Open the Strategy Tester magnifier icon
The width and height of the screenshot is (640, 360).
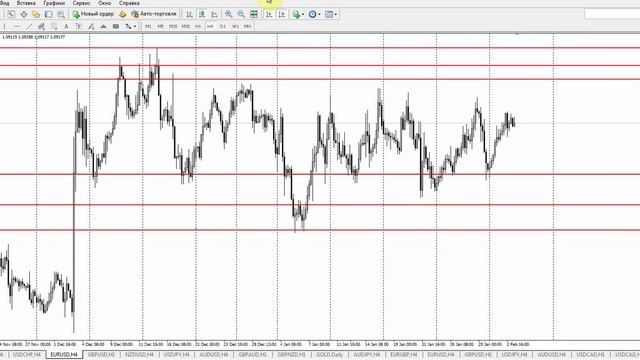coord(61,14)
